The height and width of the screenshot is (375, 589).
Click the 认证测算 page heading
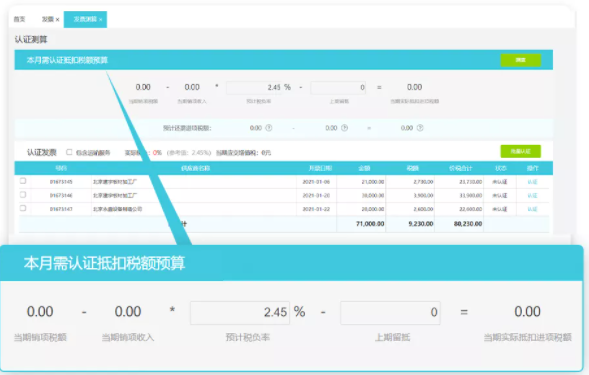[31, 39]
